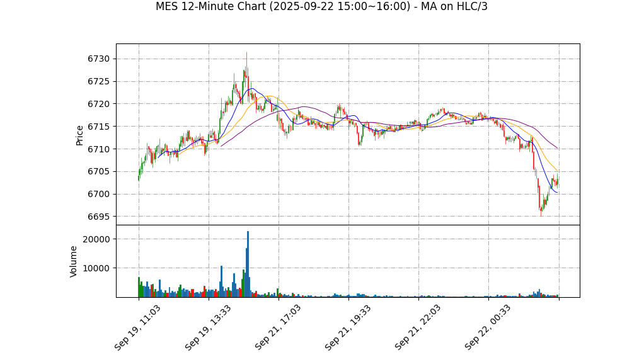Screen dimensions: 644x362
Task: Click the "Sep 21, 19:33" time label
Action: [x=347, y=328]
